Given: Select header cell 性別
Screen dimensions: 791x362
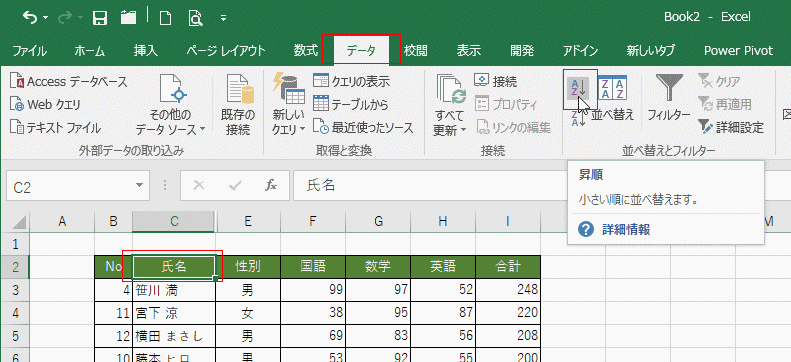Looking at the screenshot, I should pos(248,267).
